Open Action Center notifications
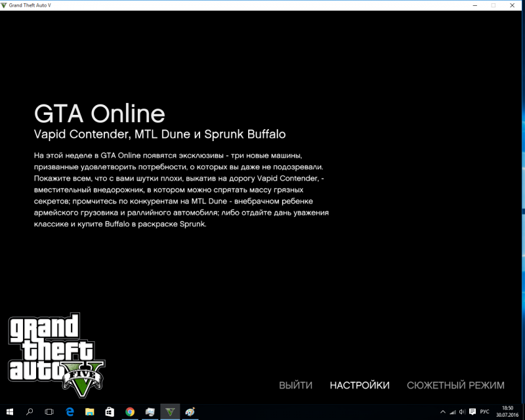 click(472, 412)
